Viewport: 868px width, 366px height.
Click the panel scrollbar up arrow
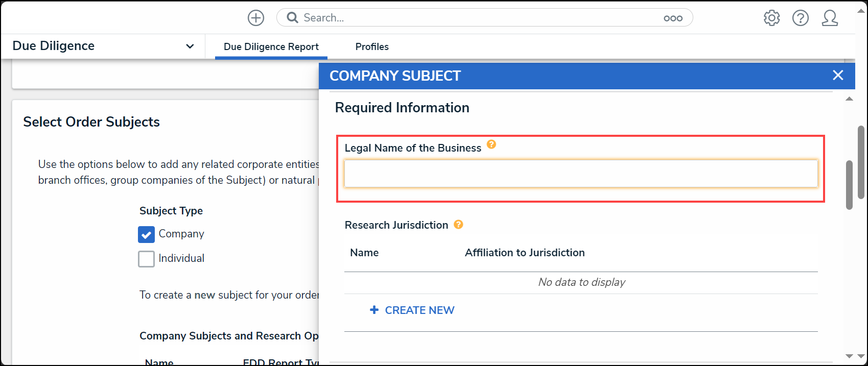pos(849,99)
